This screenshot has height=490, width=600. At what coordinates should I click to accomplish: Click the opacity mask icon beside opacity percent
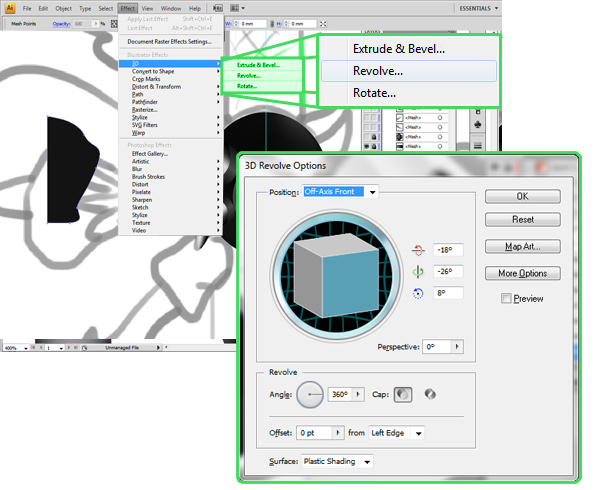point(114,24)
